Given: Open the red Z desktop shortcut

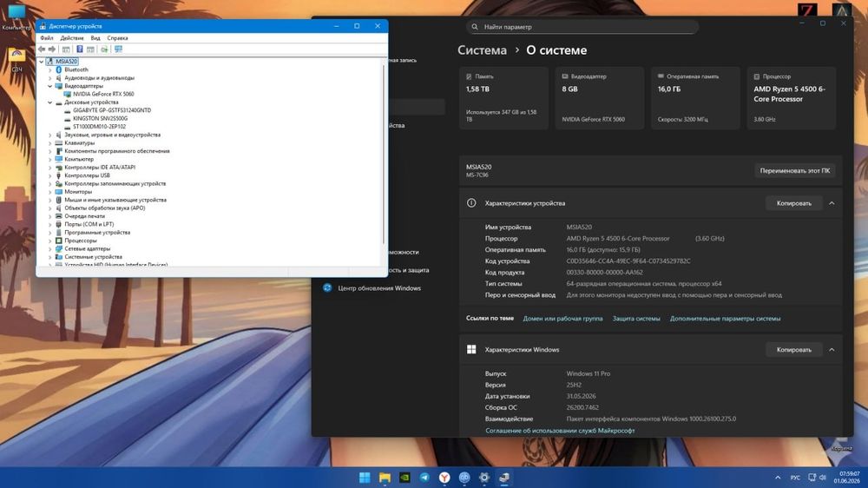Looking at the screenshot, I should click(807, 11).
